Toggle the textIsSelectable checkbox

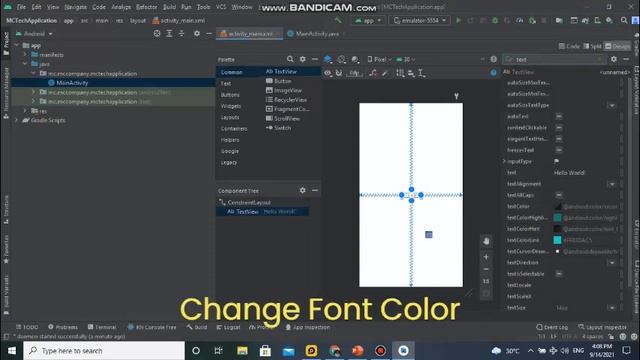(559, 274)
